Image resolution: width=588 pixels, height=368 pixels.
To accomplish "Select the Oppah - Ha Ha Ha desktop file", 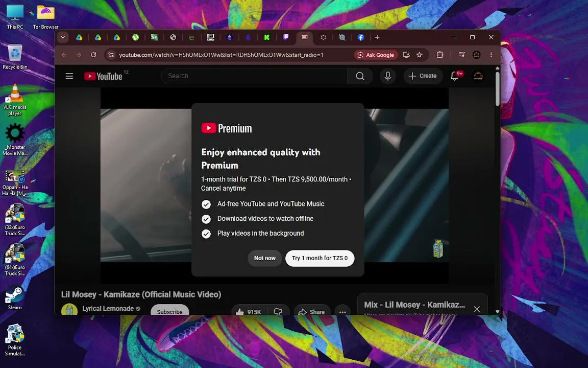I will pos(15,183).
